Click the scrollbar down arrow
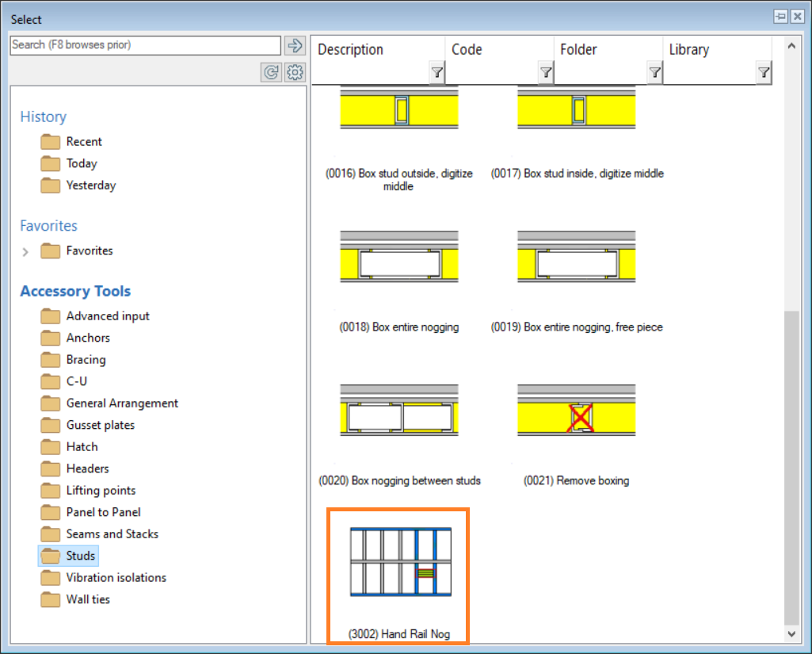The image size is (812, 654). (791, 633)
